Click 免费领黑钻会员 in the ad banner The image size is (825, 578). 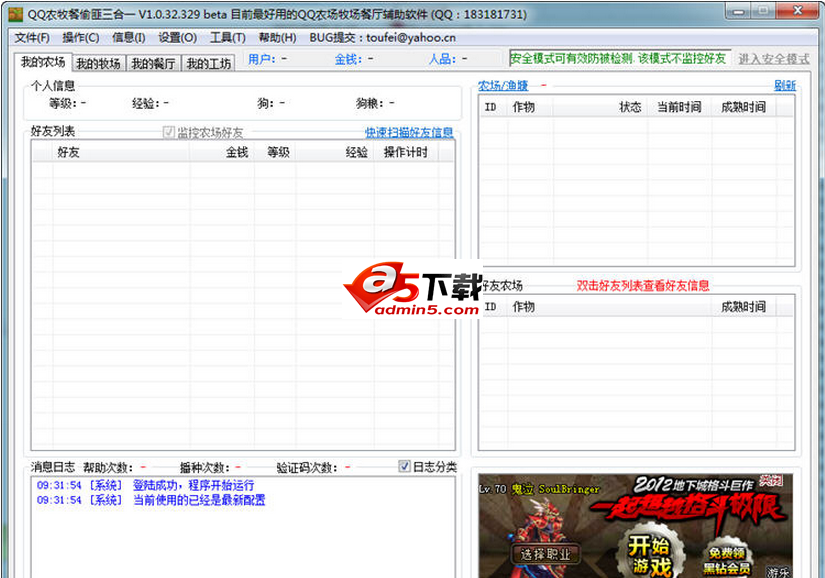pos(727,561)
